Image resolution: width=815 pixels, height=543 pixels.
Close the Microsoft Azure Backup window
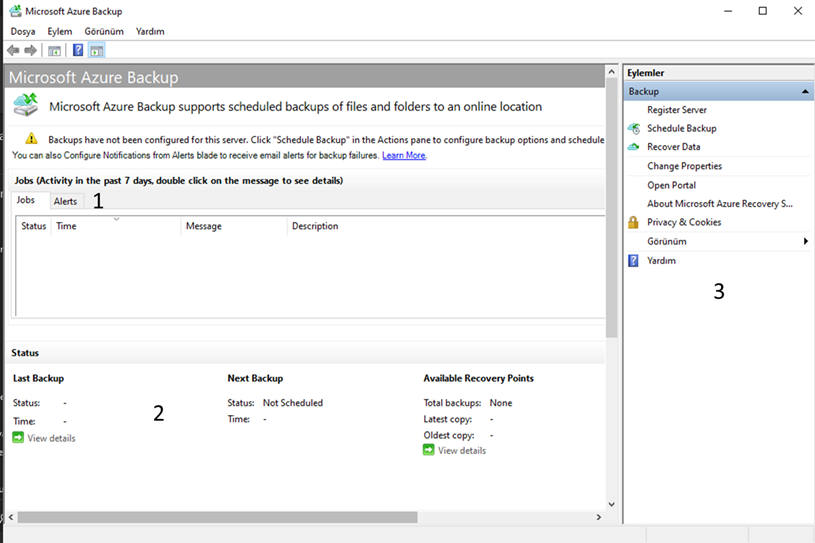point(798,11)
